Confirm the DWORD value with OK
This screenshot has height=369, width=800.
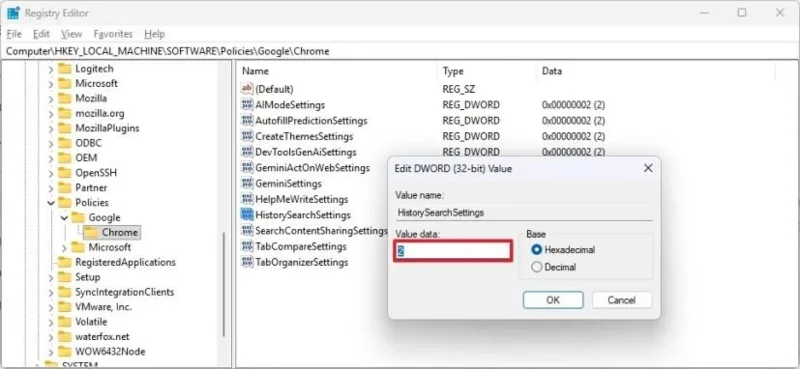click(553, 300)
